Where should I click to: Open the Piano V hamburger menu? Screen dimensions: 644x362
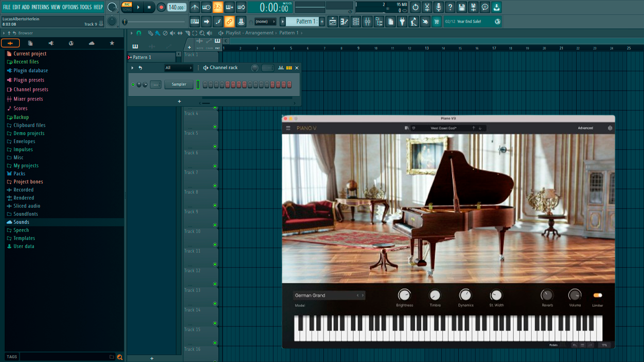pyautogui.click(x=288, y=128)
